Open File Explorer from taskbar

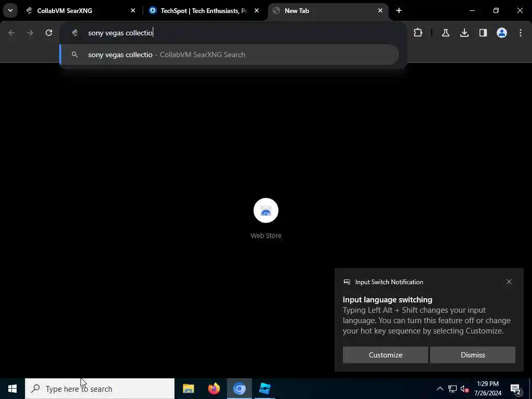188,389
